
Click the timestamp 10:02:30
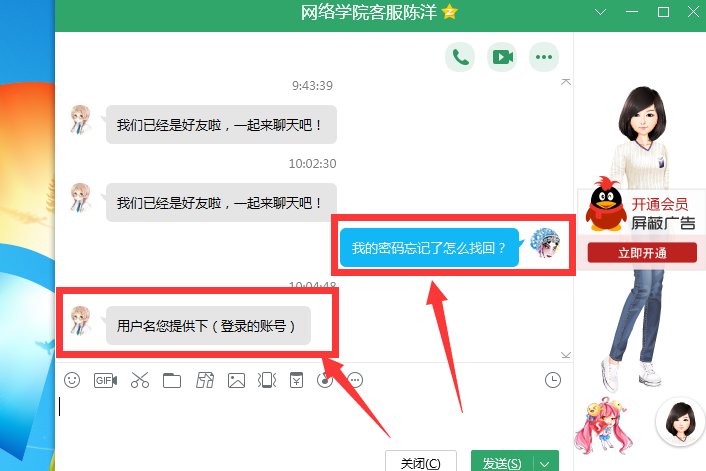click(x=312, y=163)
